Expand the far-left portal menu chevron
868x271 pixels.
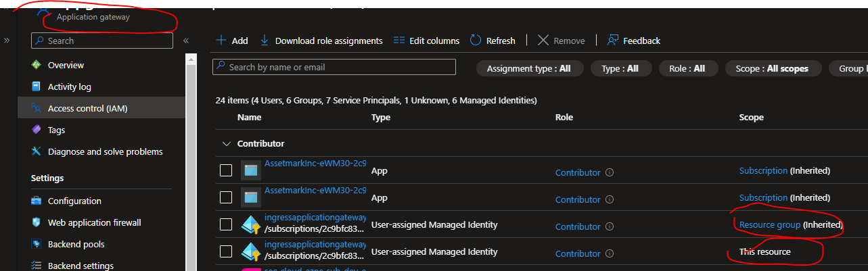[7, 41]
